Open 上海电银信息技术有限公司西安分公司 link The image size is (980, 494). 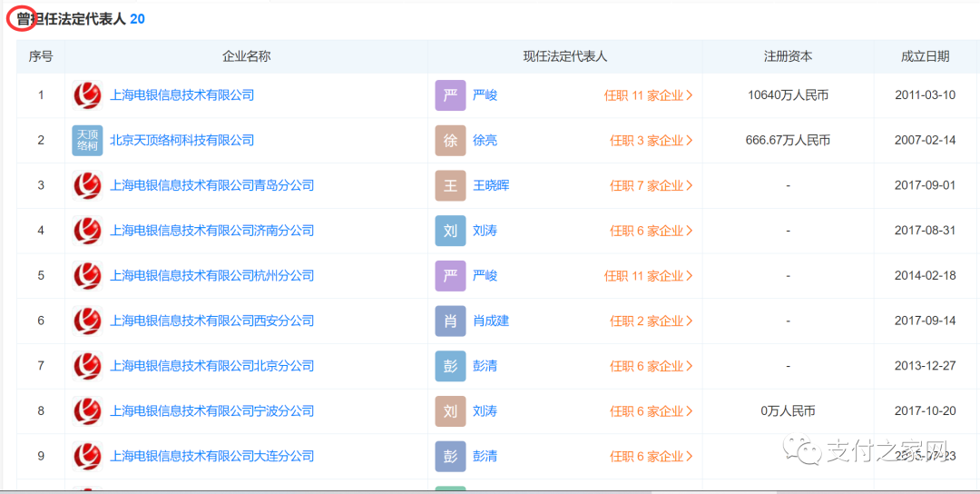(211, 321)
